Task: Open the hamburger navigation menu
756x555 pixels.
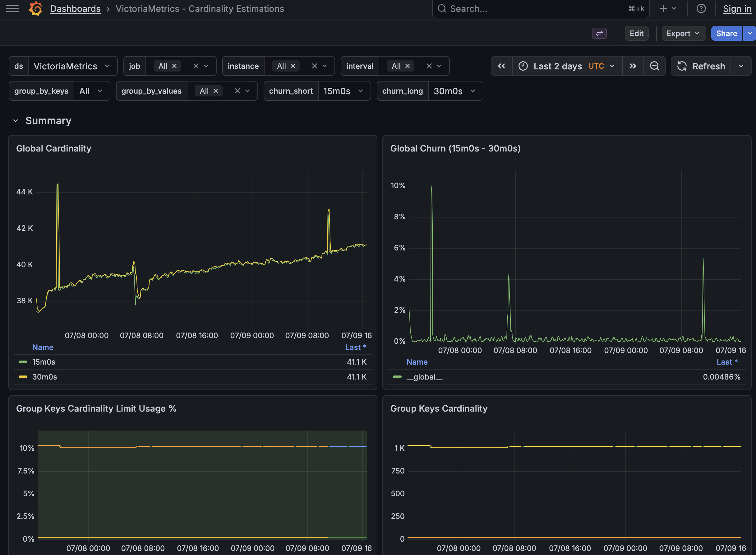Action: (x=12, y=8)
